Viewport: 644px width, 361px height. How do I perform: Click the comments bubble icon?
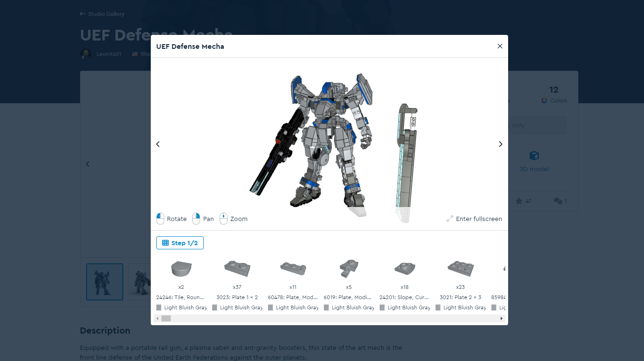coord(558,201)
